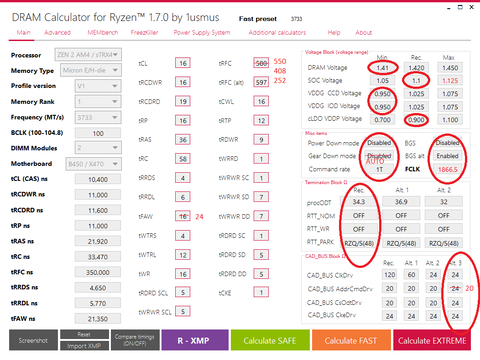480x360 pixels.
Task: Click the Screenshot button
Action: click(33, 340)
